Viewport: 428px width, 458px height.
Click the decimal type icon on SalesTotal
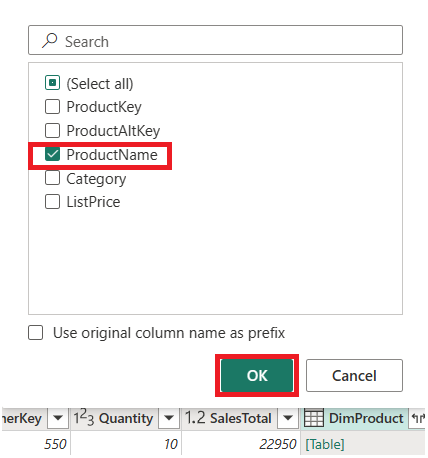pyautogui.click(x=195, y=418)
